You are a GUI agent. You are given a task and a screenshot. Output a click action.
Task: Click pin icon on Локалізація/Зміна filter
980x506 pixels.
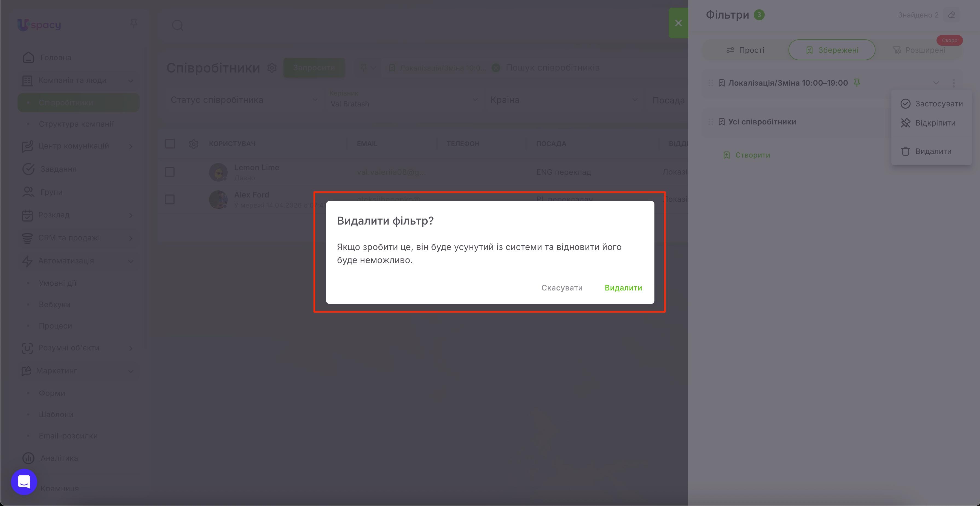point(857,83)
